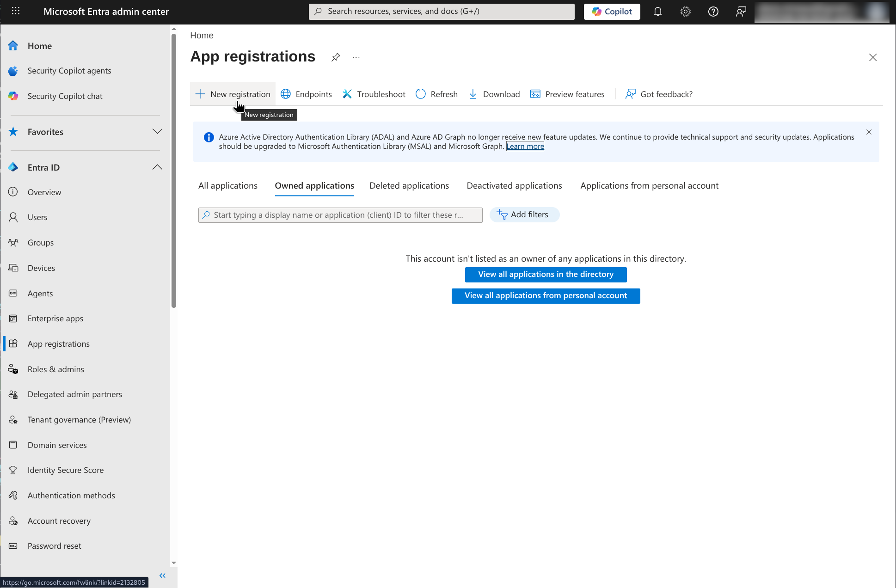This screenshot has width=896, height=588.
Task: Open Enterprise apps
Action: (x=55, y=318)
